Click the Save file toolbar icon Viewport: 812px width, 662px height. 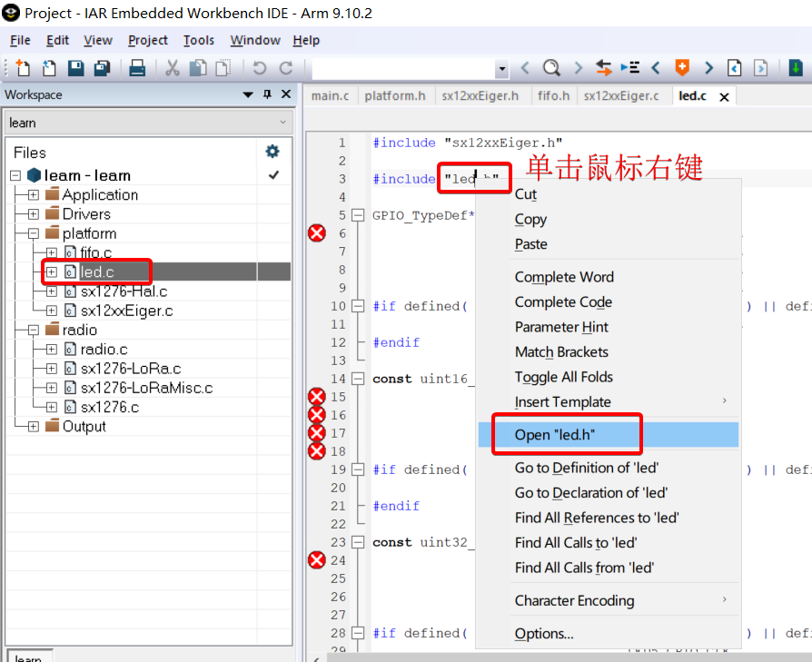point(75,68)
